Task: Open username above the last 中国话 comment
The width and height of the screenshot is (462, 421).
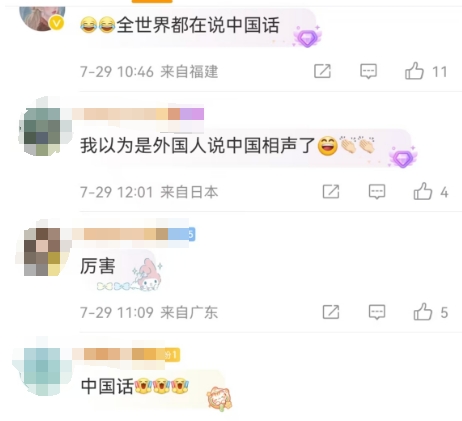Action: pos(126,354)
